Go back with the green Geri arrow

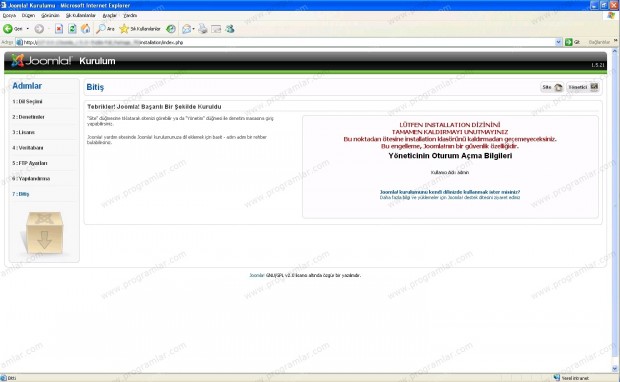(x=13, y=29)
